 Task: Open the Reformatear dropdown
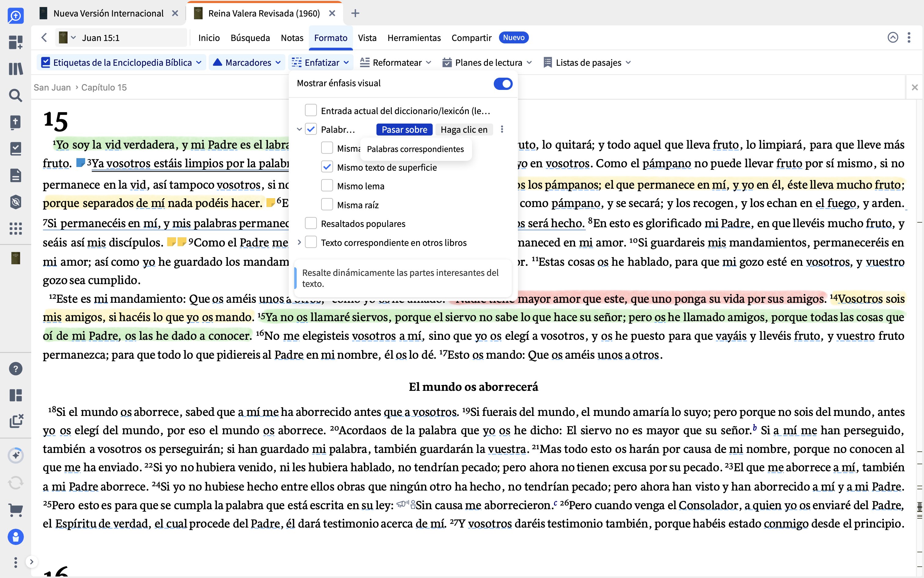[x=396, y=62]
